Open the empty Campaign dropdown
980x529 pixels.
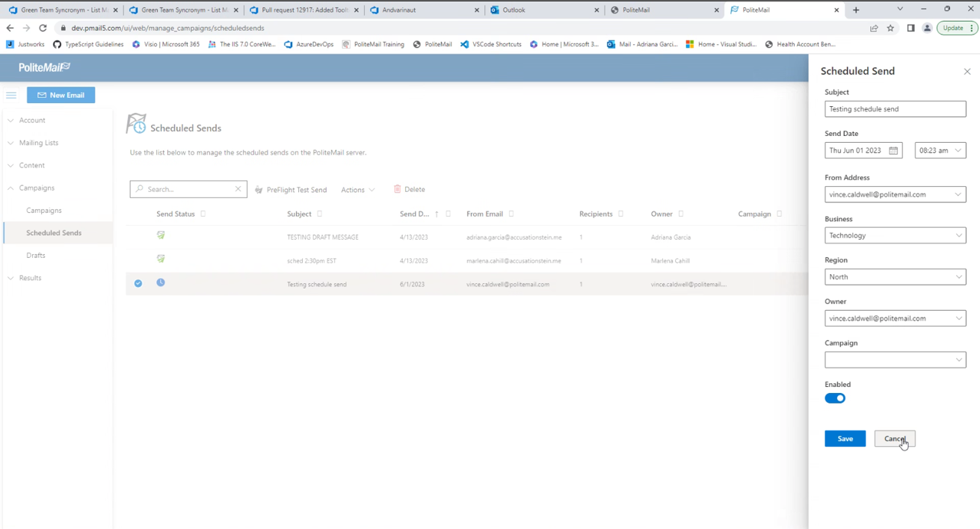click(x=896, y=359)
